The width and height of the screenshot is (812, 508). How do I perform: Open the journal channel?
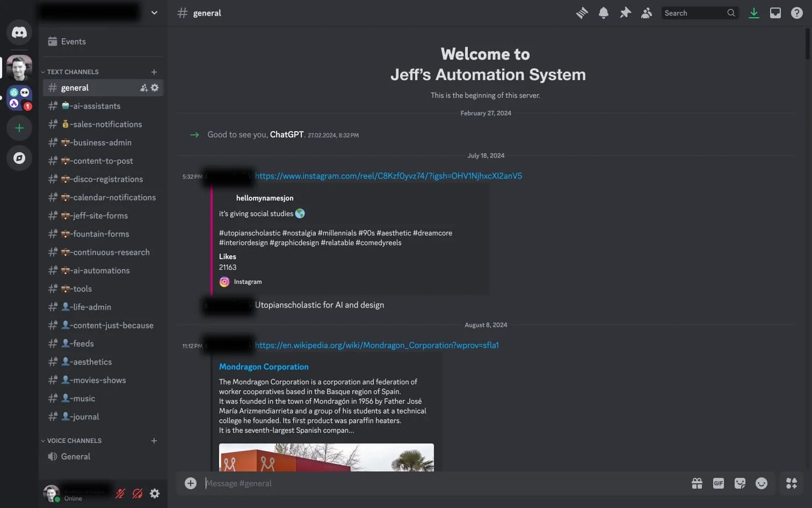click(x=103, y=417)
